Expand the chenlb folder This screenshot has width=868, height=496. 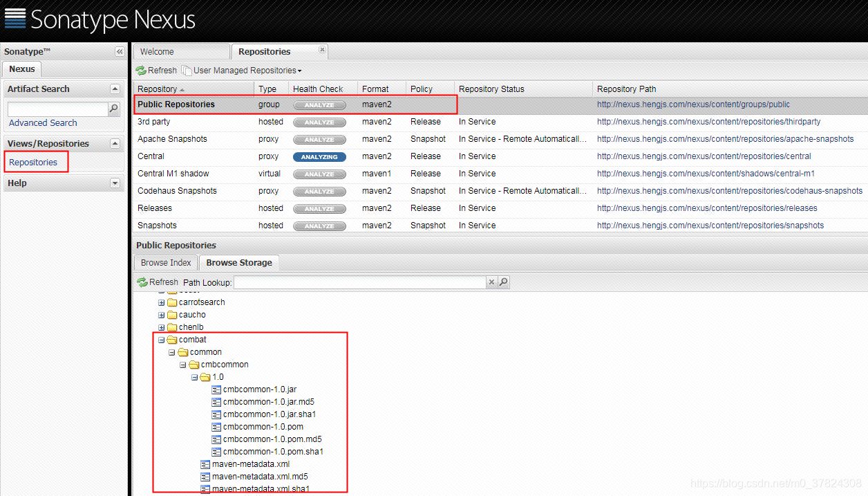tap(161, 327)
